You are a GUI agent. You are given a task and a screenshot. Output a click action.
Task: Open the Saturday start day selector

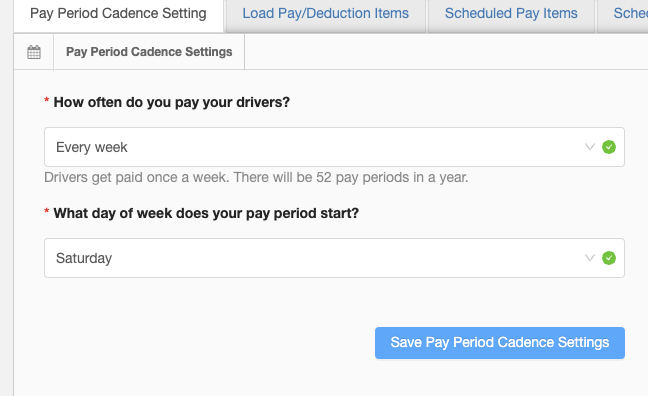point(334,258)
